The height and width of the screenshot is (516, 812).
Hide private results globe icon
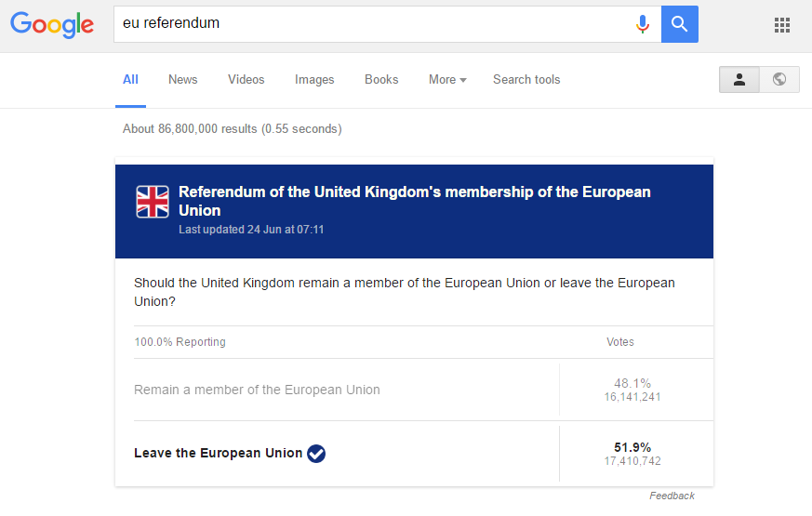[x=779, y=80]
